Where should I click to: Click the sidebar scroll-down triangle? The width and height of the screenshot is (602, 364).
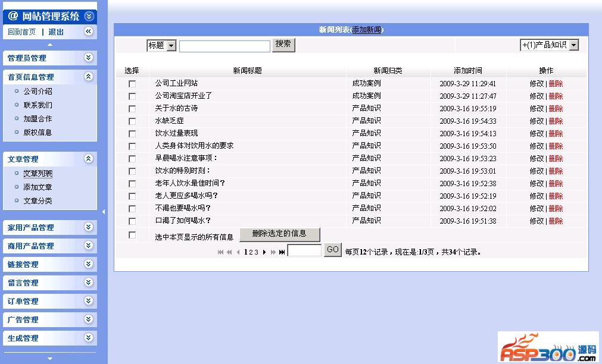click(50, 359)
